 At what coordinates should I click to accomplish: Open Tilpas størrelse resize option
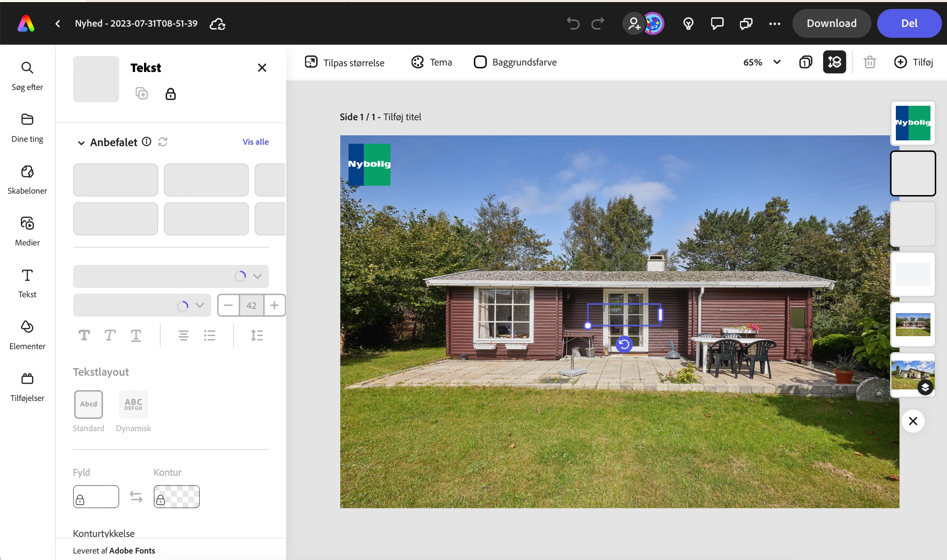tap(345, 62)
